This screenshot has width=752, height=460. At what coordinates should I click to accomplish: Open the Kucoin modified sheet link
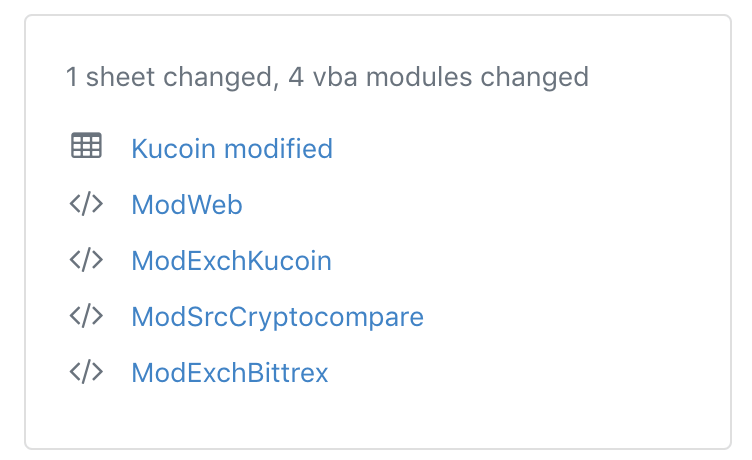click(231, 149)
